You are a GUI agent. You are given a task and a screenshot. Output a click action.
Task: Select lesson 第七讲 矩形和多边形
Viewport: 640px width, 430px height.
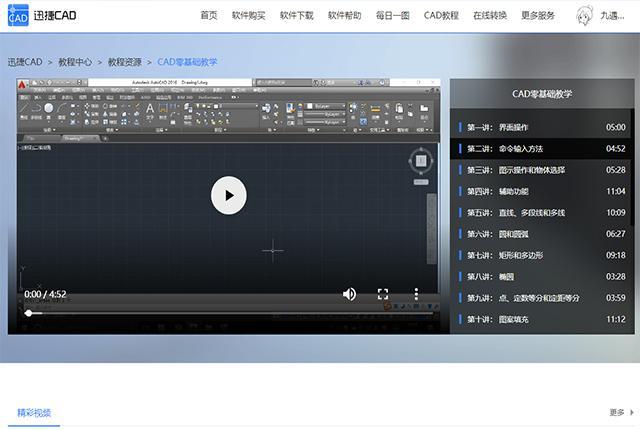click(x=542, y=255)
